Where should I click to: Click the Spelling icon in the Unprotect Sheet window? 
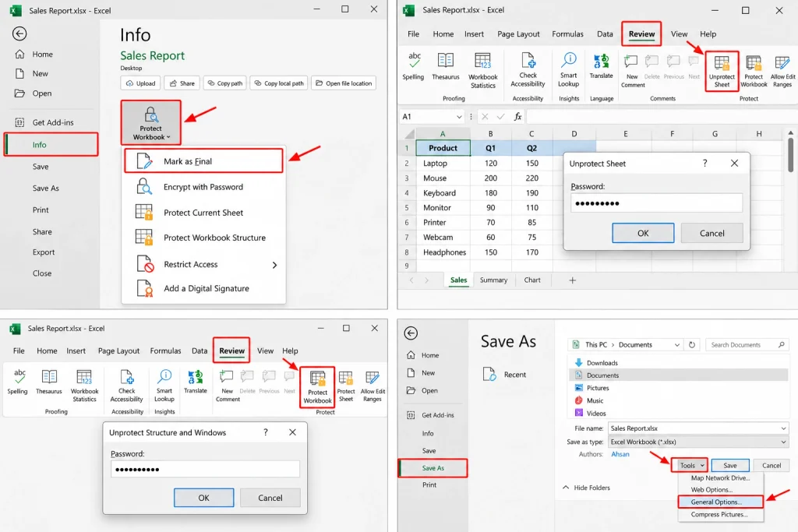(x=413, y=67)
